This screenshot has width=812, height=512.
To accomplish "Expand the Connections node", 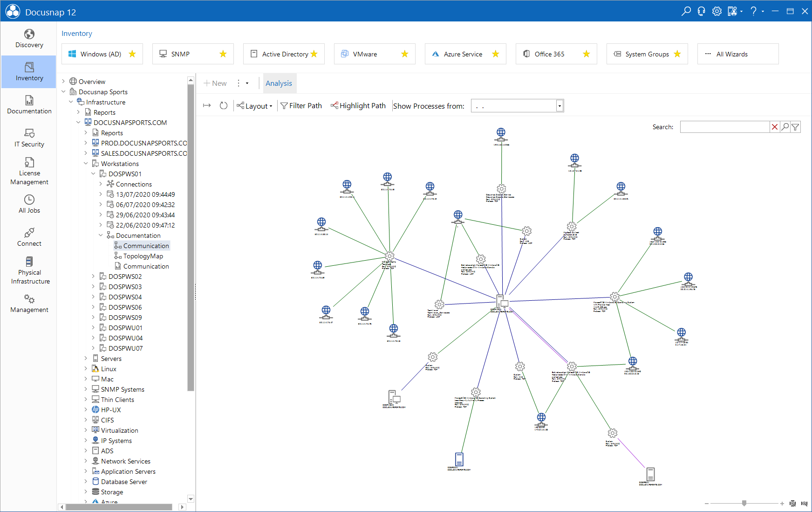I will coord(101,184).
